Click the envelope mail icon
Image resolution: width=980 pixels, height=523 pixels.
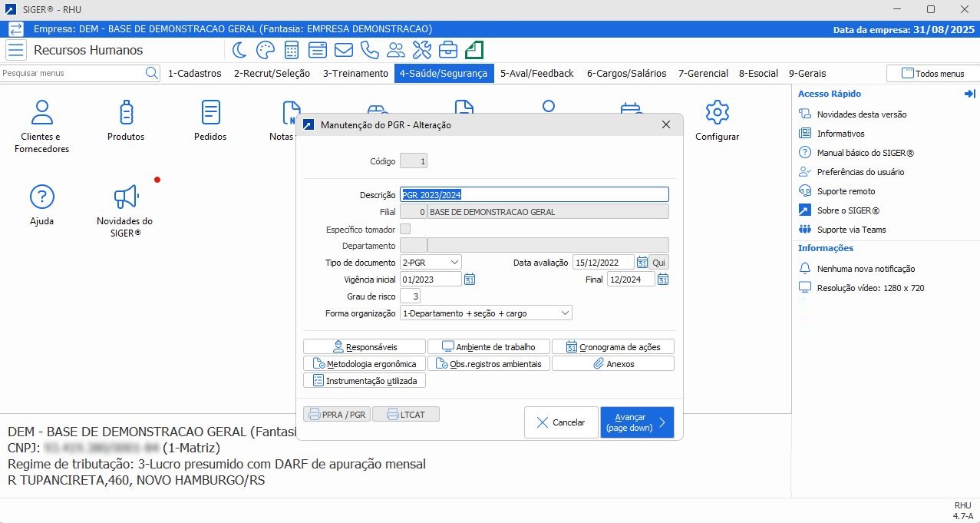[343, 51]
